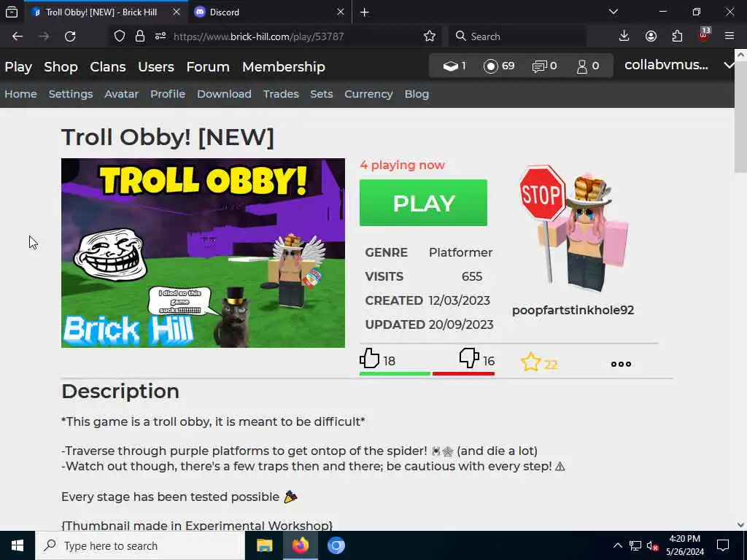
Task: Open the messages icon in the site header
Action: [x=539, y=66]
